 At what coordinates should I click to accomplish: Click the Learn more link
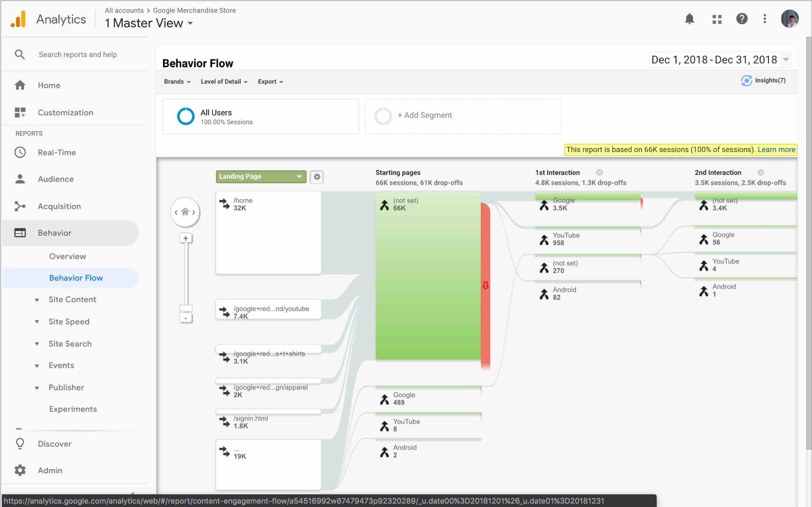pos(776,149)
